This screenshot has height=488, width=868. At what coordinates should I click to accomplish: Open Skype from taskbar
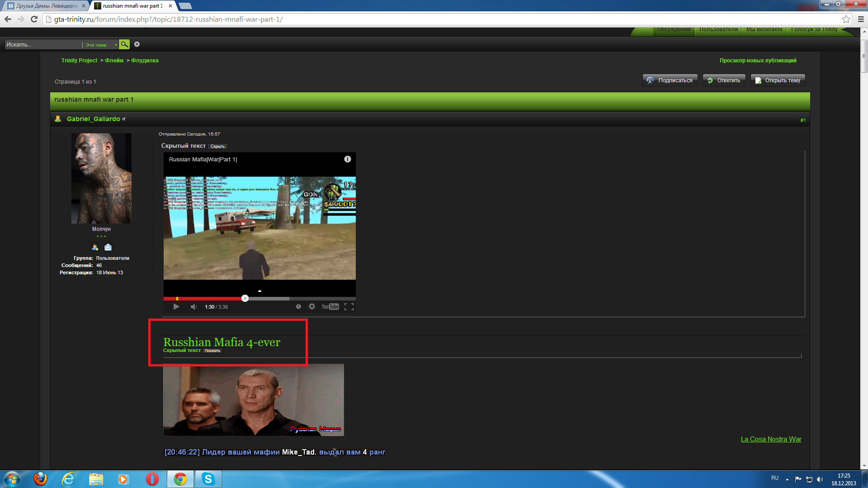coord(208,479)
